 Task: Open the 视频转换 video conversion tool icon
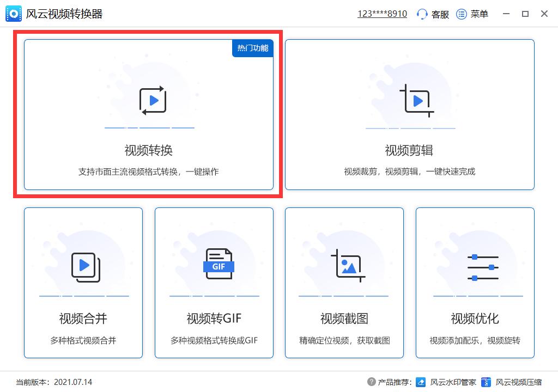click(151, 101)
